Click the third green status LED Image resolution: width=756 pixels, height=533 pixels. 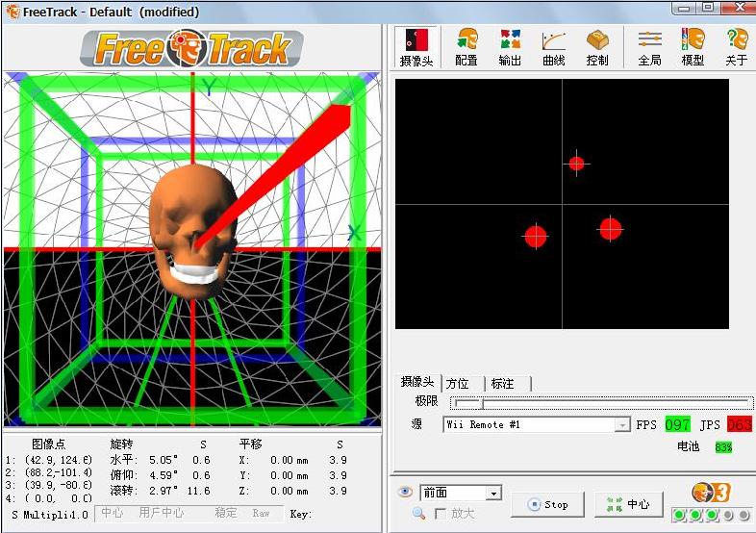tap(712, 515)
